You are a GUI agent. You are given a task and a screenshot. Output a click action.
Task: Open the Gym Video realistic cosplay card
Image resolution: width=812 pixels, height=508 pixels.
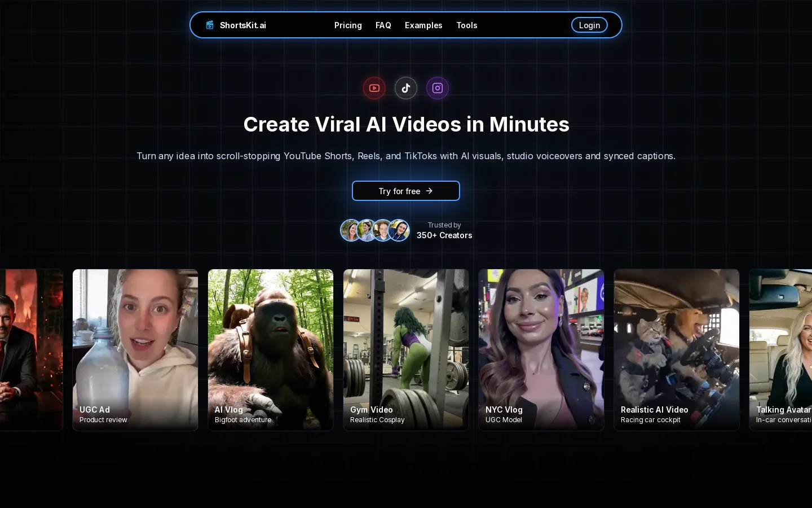[406, 350]
